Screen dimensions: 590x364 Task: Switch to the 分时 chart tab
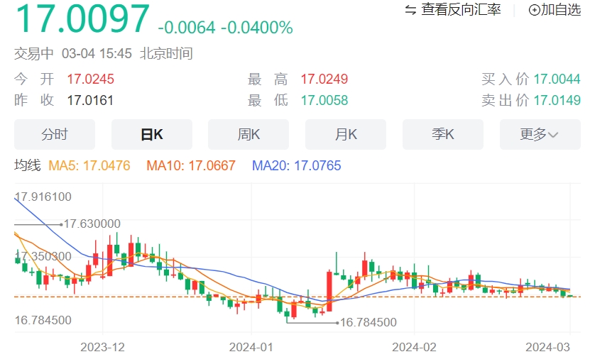[55, 134]
